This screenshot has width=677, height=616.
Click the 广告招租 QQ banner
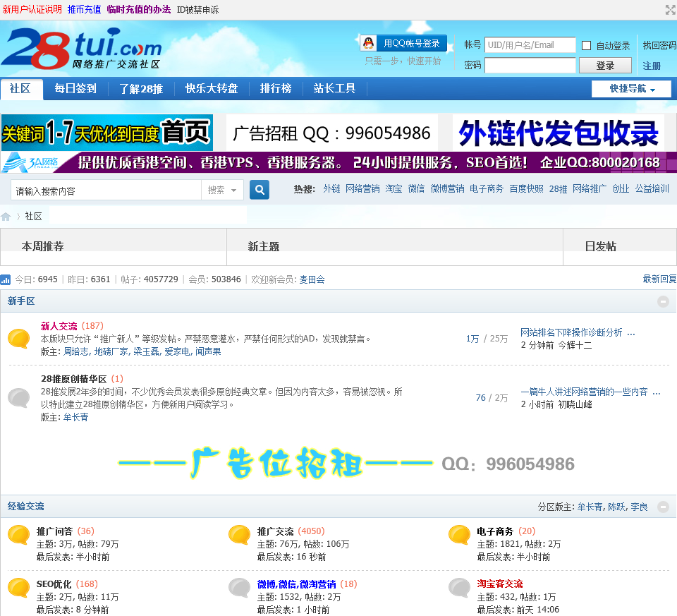(x=331, y=133)
